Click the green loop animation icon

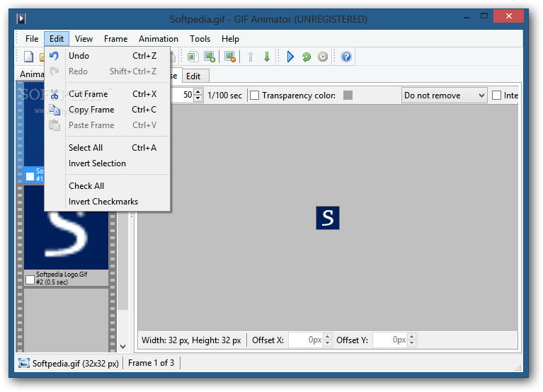pyautogui.click(x=307, y=57)
